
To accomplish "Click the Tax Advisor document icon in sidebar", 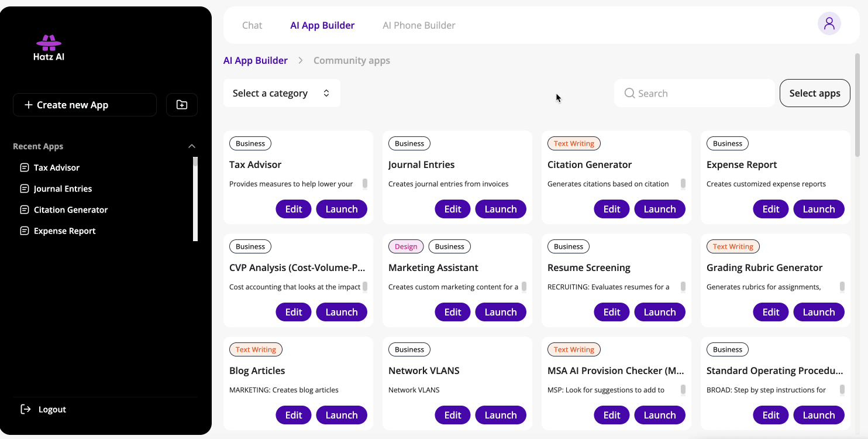I will click(x=25, y=167).
